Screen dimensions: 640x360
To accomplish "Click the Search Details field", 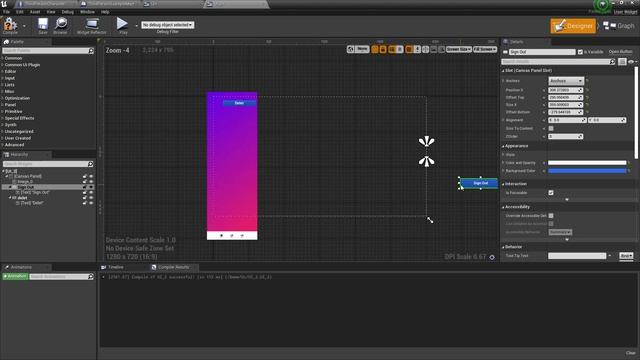I will [558, 62].
